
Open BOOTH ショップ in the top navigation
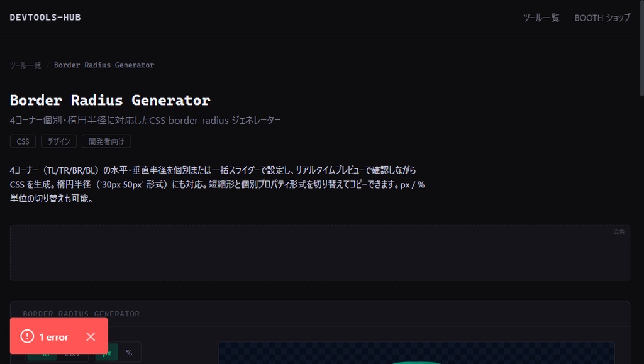[x=602, y=18]
